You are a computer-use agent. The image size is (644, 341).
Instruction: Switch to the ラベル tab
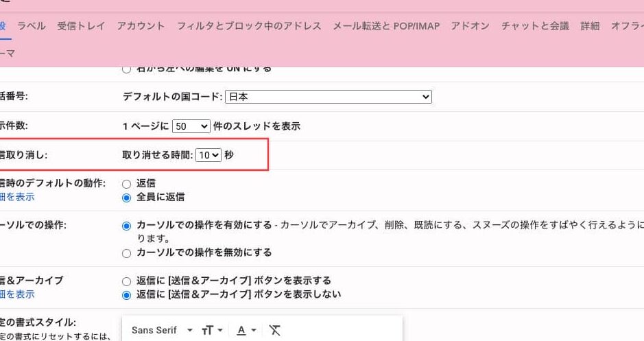click(x=32, y=26)
